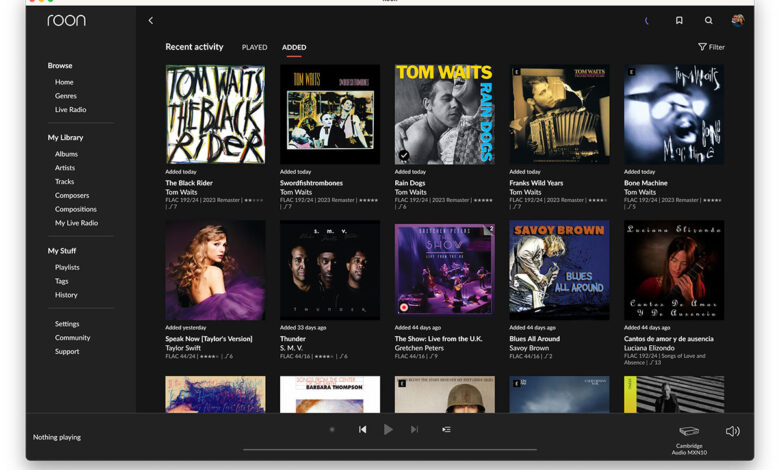Open the search magnifier
The width and height of the screenshot is (780, 470).
coord(708,20)
